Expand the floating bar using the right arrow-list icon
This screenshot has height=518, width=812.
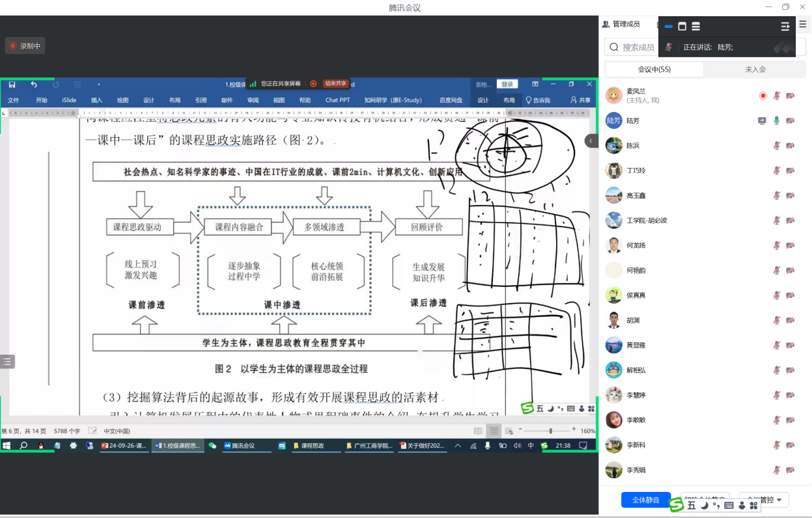(785, 27)
